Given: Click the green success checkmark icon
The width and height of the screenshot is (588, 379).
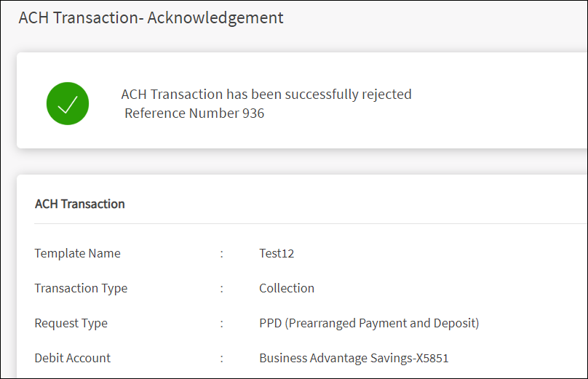Looking at the screenshot, I should (68, 103).
